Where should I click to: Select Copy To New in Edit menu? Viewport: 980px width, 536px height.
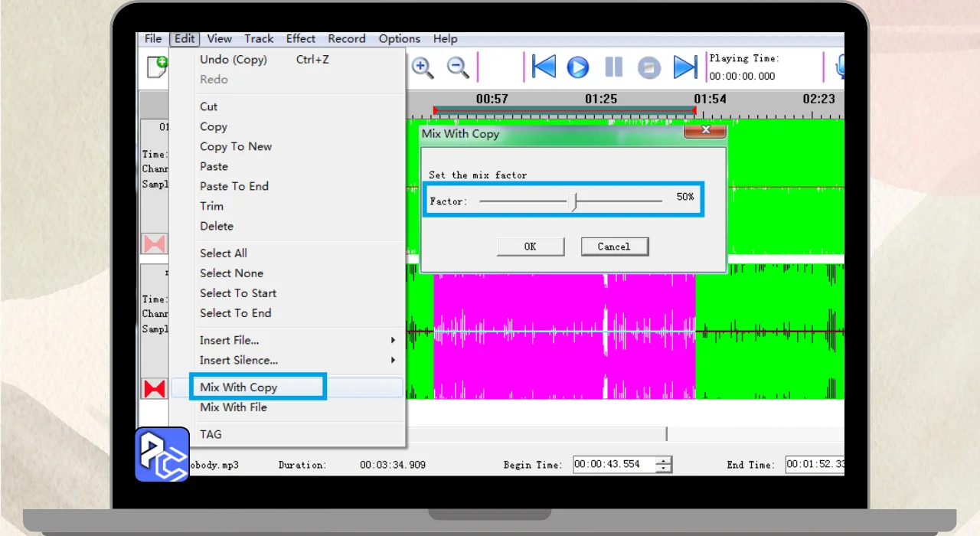pyautogui.click(x=236, y=146)
